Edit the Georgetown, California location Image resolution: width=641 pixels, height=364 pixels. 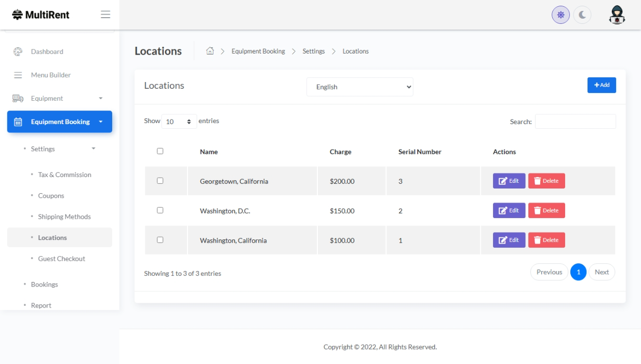click(509, 181)
